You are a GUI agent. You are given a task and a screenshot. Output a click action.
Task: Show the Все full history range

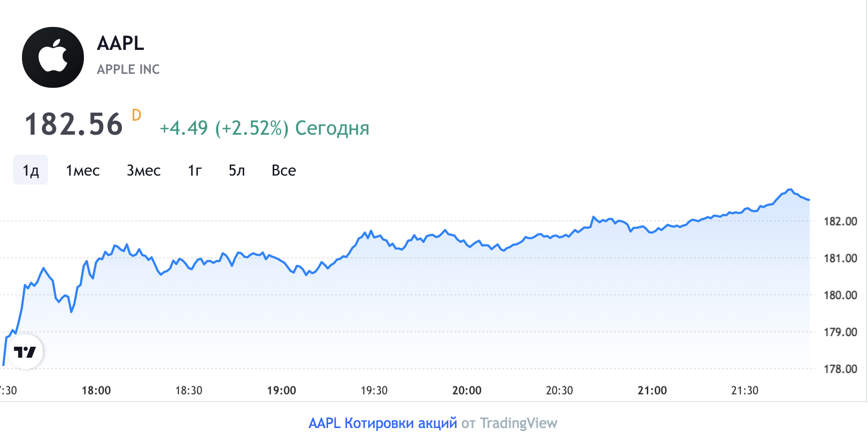pyautogui.click(x=284, y=170)
